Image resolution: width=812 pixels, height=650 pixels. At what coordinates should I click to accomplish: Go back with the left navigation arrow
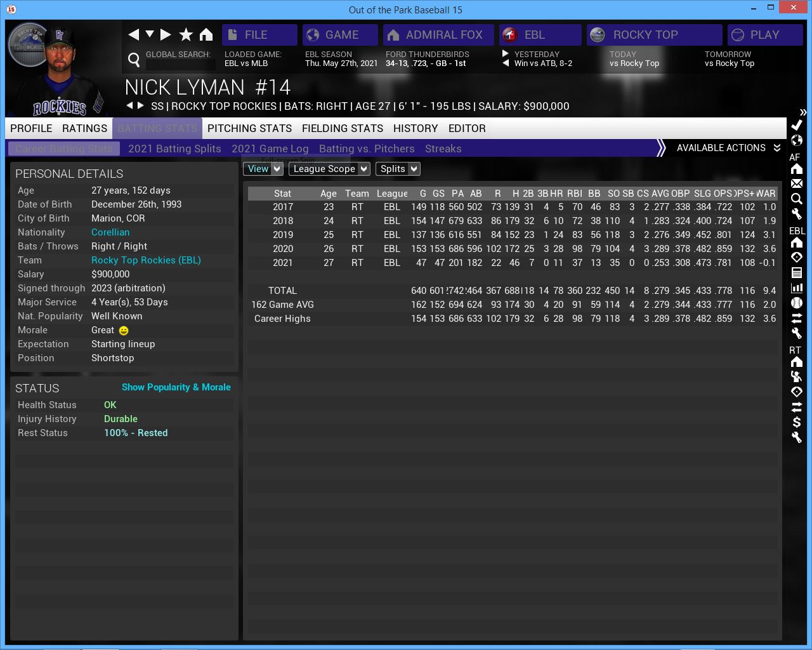coord(133,35)
